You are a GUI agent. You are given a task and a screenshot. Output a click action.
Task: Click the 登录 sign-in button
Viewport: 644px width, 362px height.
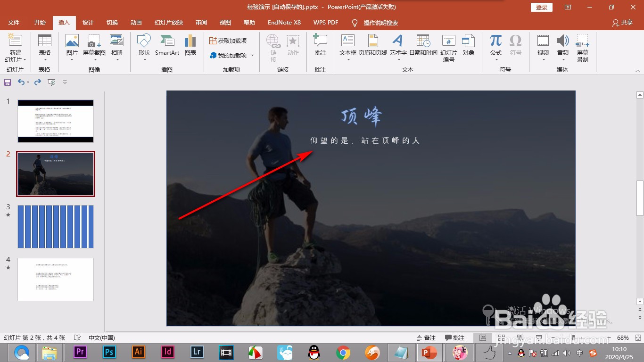[542, 7]
